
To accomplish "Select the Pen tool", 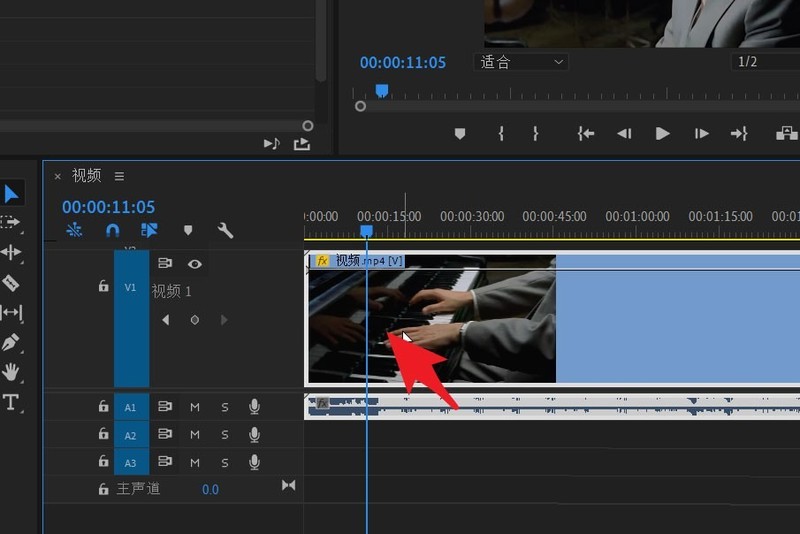I will pyautogui.click(x=11, y=342).
